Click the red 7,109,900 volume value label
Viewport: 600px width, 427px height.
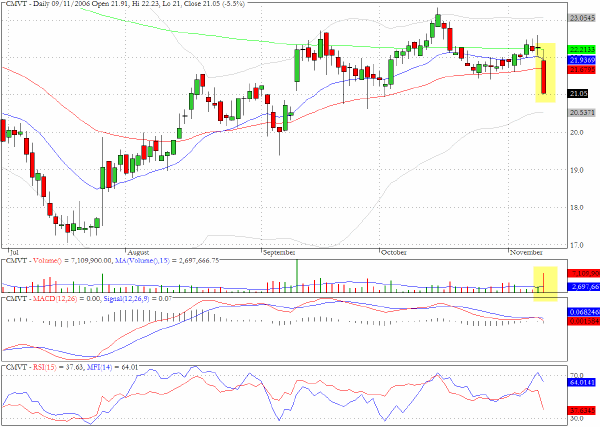(x=584, y=274)
